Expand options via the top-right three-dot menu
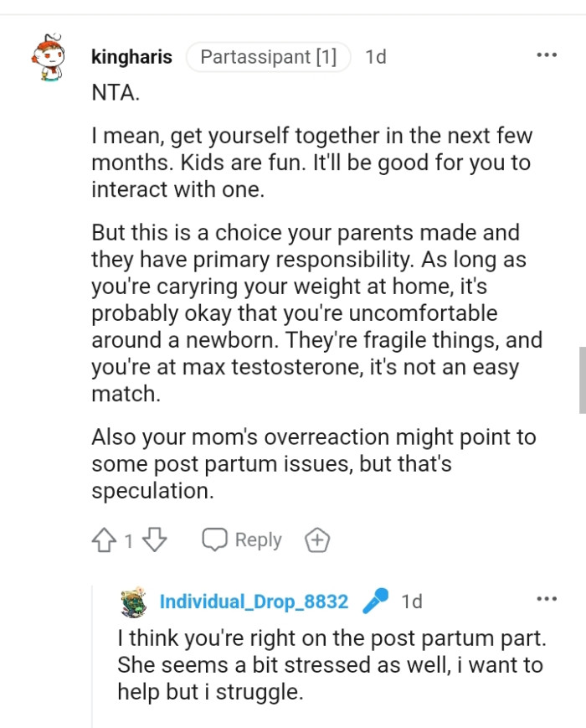The image size is (586, 728). click(546, 54)
